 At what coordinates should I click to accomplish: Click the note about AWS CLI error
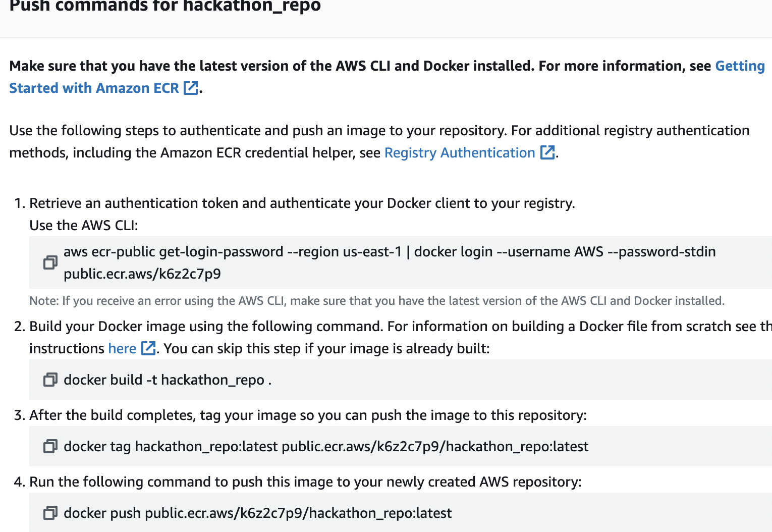tap(377, 301)
